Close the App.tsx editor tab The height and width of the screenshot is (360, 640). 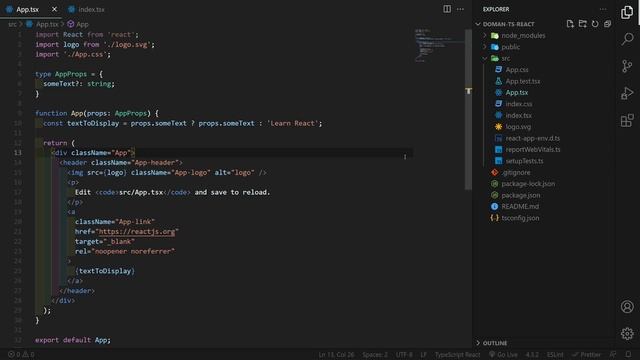click(54, 9)
